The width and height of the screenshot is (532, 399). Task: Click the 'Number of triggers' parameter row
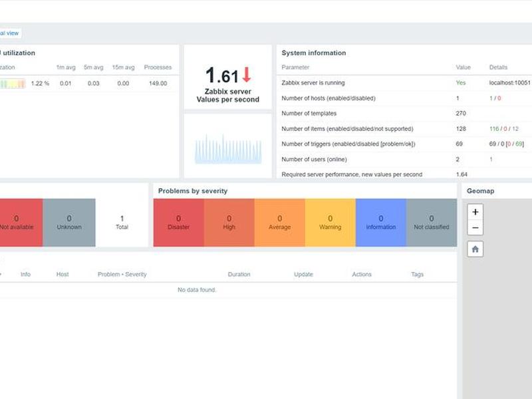[404, 144]
